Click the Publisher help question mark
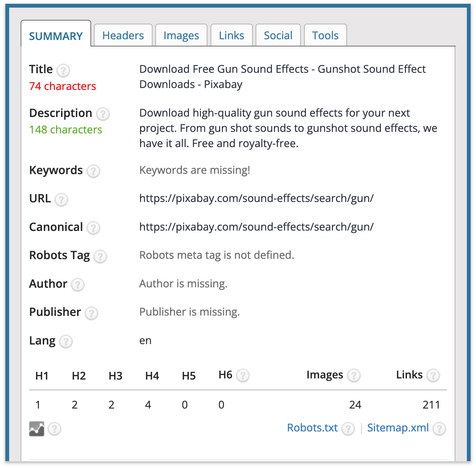This screenshot has height=468, width=476. point(92,313)
